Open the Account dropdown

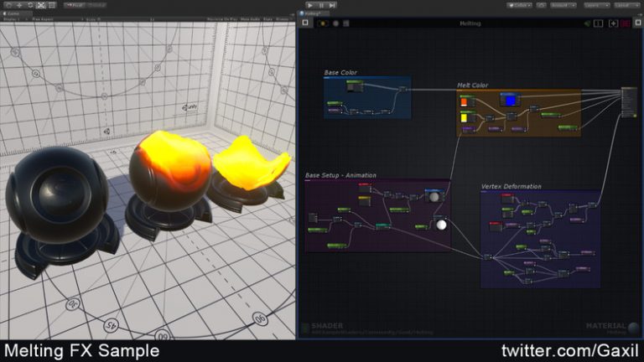[x=563, y=5]
